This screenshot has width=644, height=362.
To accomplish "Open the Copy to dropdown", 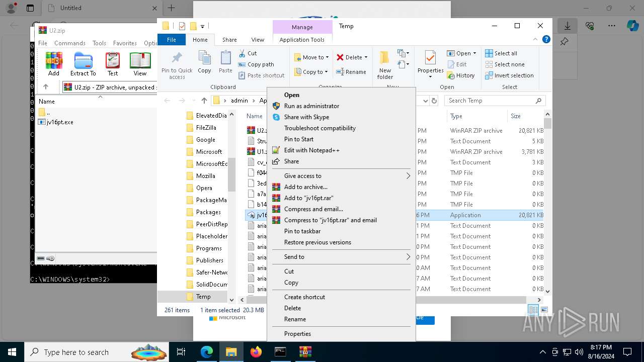I will point(311,72).
